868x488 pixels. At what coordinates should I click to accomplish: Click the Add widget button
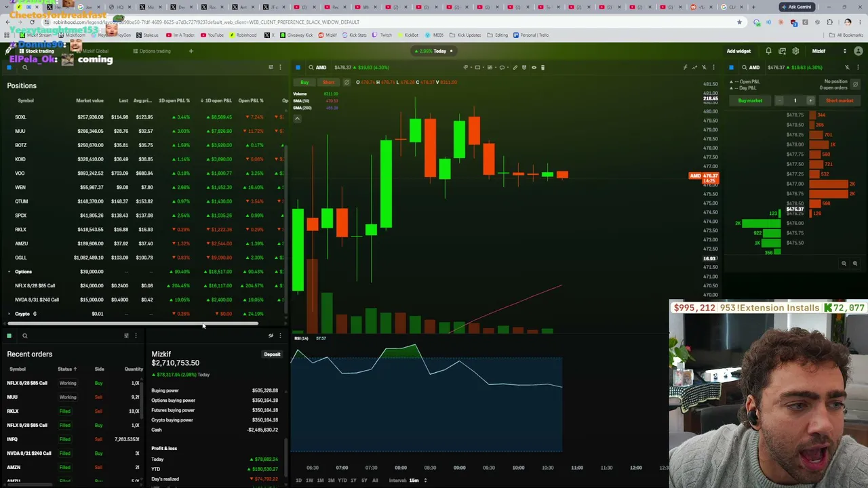pyautogui.click(x=738, y=51)
